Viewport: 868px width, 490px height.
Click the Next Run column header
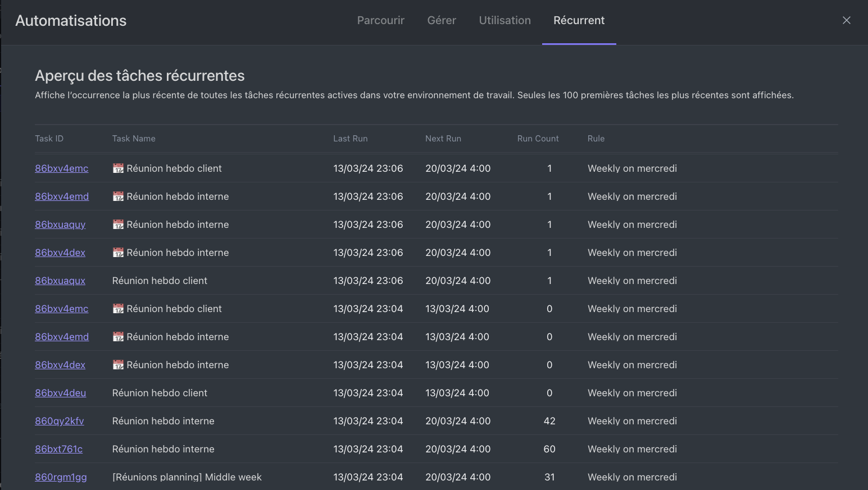pos(443,139)
